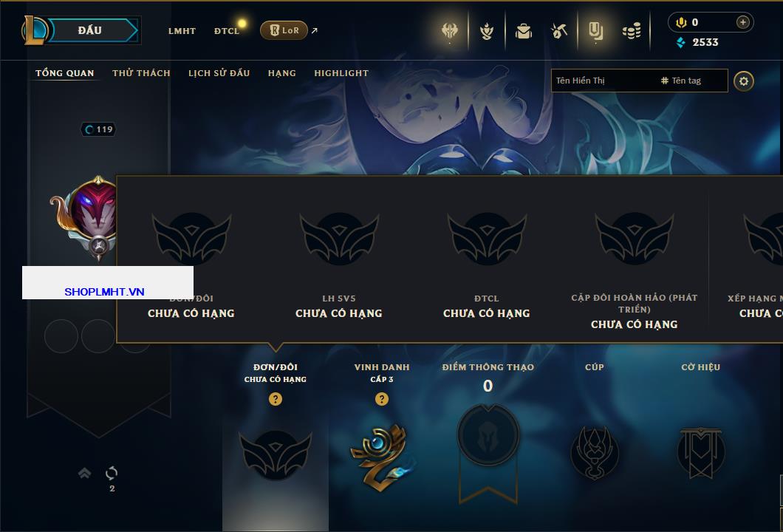Switch to the LỊCH SỬ ĐẤU tab
The width and height of the screenshot is (783, 532).
(219, 73)
